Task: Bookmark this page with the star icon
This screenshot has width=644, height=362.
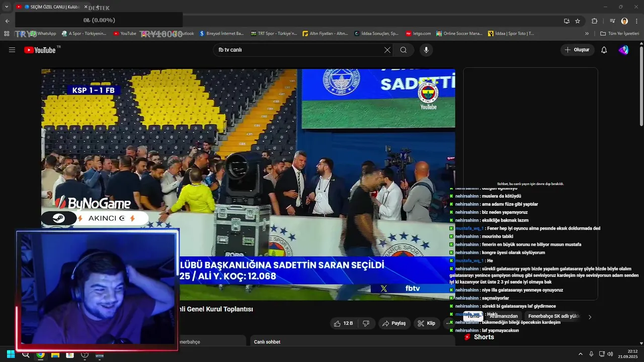Action: (578, 21)
